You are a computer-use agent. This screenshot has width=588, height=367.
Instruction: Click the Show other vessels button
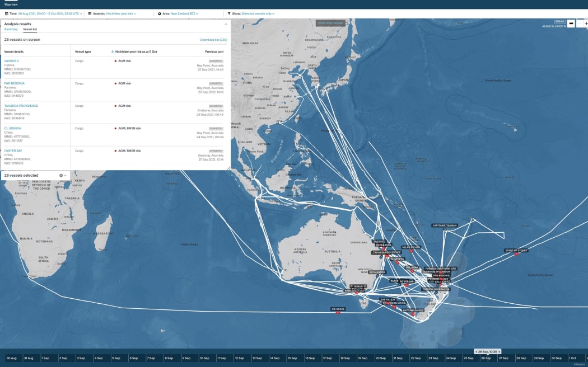pyautogui.click(x=330, y=23)
